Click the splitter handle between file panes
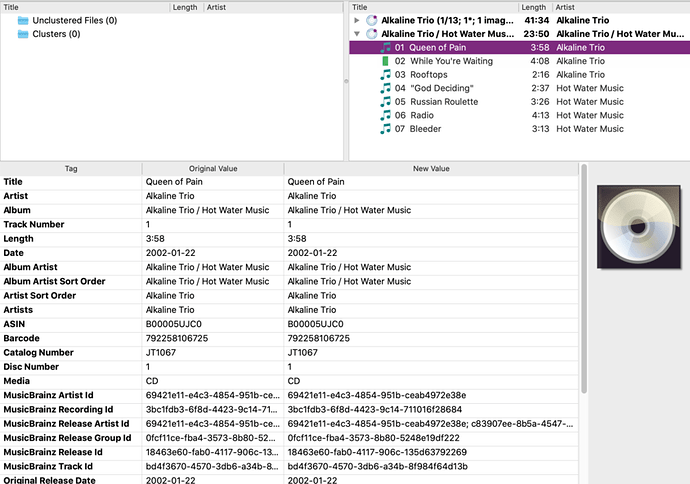This screenshot has width=690, height=484. (x=346, y=81)
